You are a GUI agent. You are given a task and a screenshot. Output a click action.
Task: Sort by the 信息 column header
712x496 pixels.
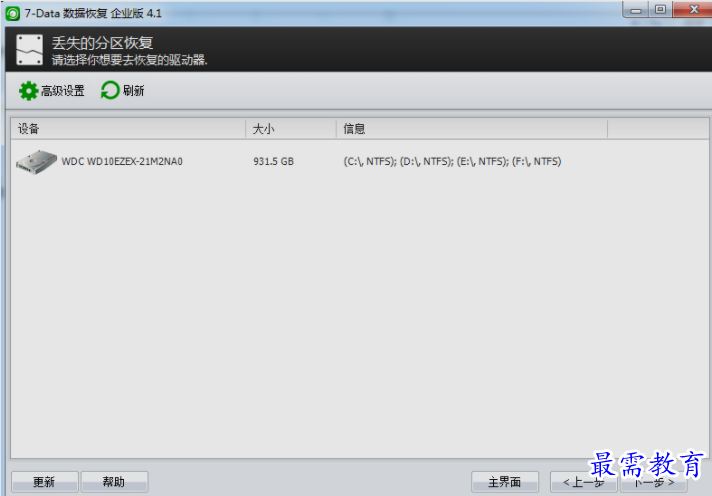point(471,129)
